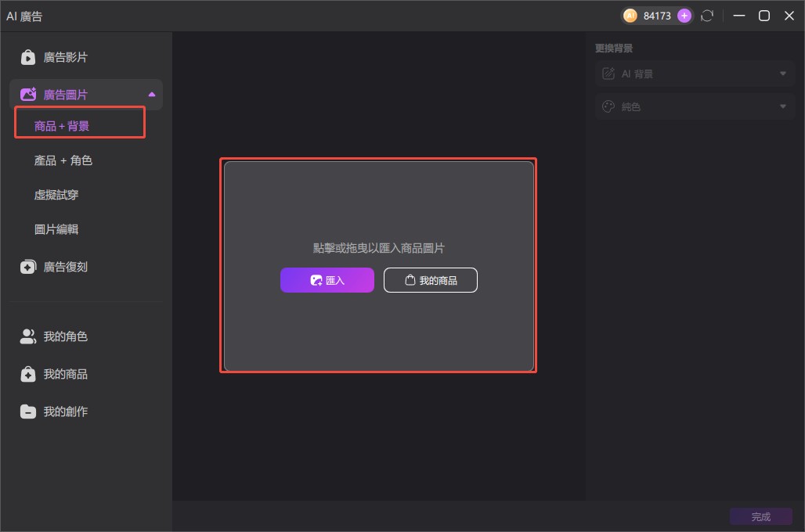Image resolution: width=805 pixels, height=532 pixels.
Task: Click the 84173 credits balance
Action: coord(657,16)
